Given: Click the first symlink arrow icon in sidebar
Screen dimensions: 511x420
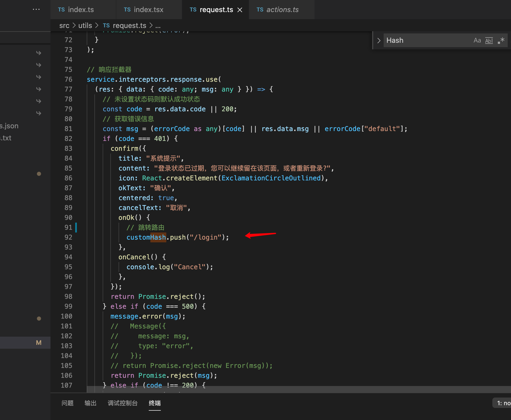Looking at the screenshot, I should [39, 53].
